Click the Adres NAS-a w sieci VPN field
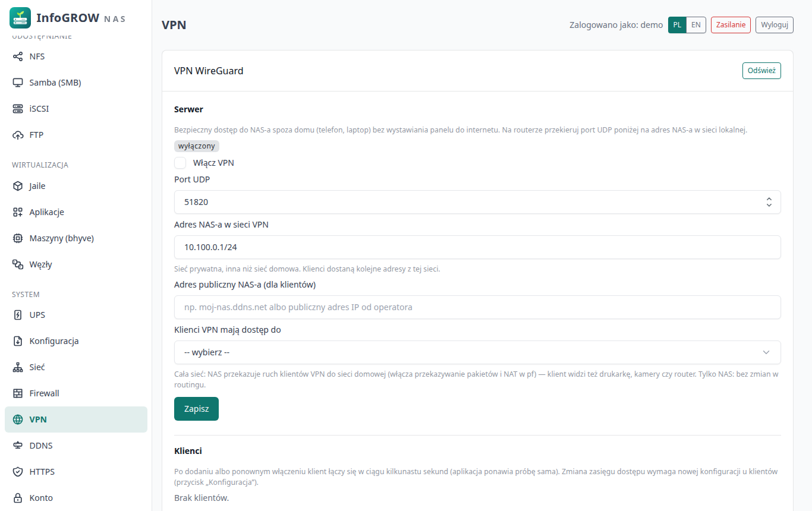812x511 pixels. (477, 247)
